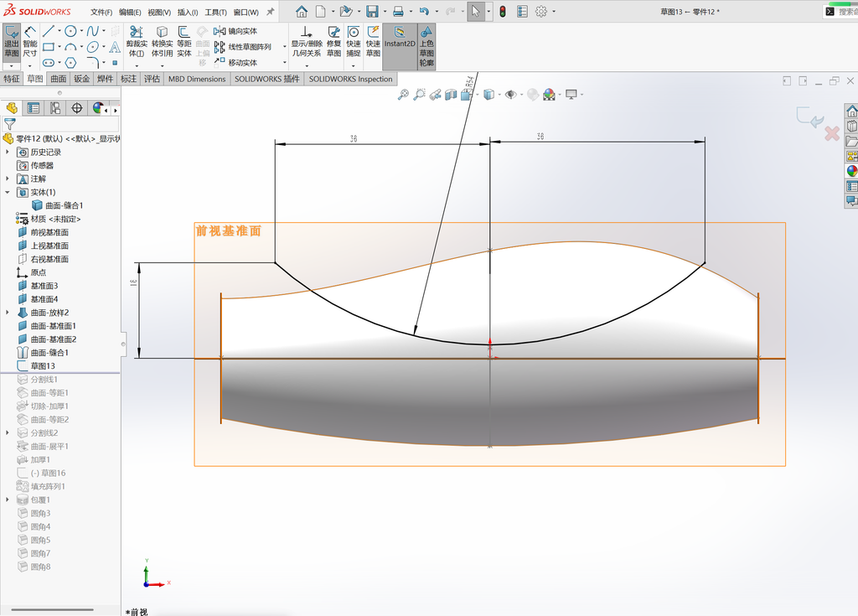Select the Ellipse sketch tool
The height and width of the screenshot is (616, 858).
(x=93, y=47)
